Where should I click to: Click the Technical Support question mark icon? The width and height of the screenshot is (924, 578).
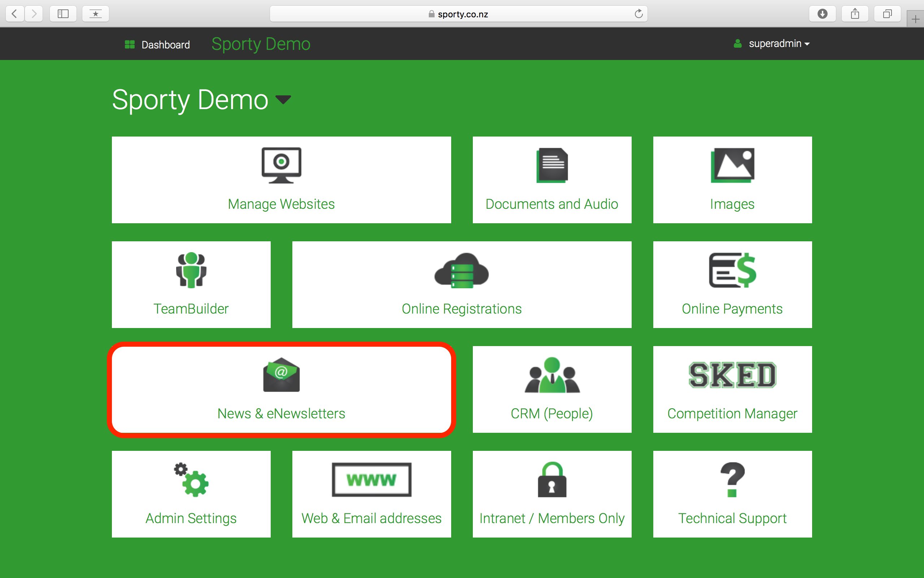[x=732, y=479]
